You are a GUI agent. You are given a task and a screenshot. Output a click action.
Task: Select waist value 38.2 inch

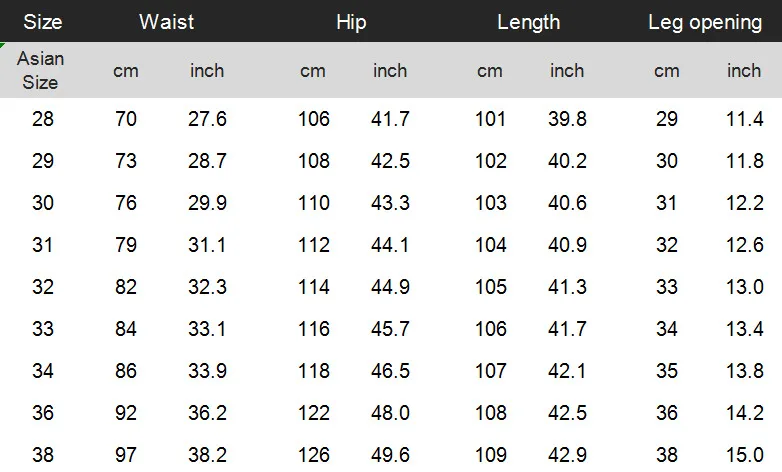(207, 455)
